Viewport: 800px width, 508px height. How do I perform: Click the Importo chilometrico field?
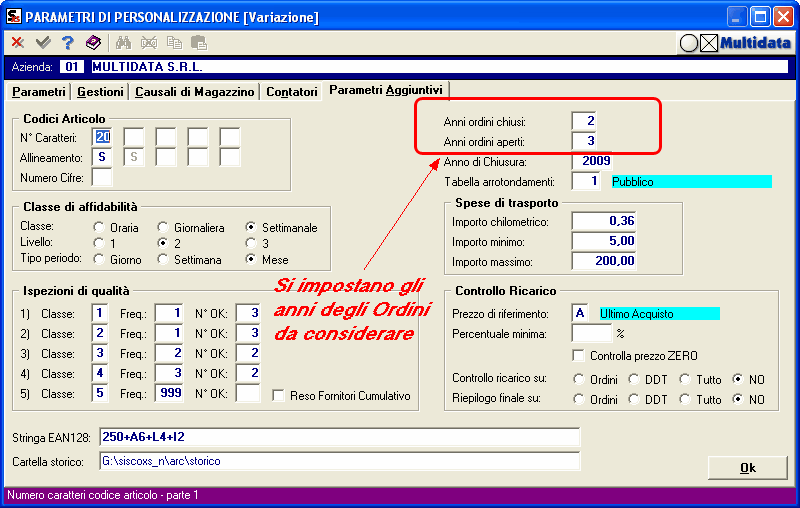click(x=604, y=221)
